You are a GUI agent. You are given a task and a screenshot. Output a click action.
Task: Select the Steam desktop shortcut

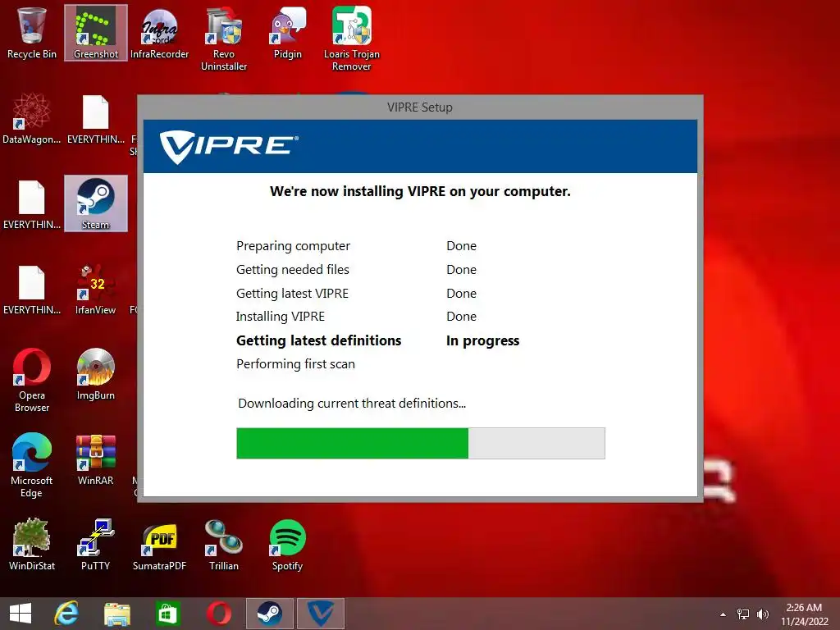(96, 203)
